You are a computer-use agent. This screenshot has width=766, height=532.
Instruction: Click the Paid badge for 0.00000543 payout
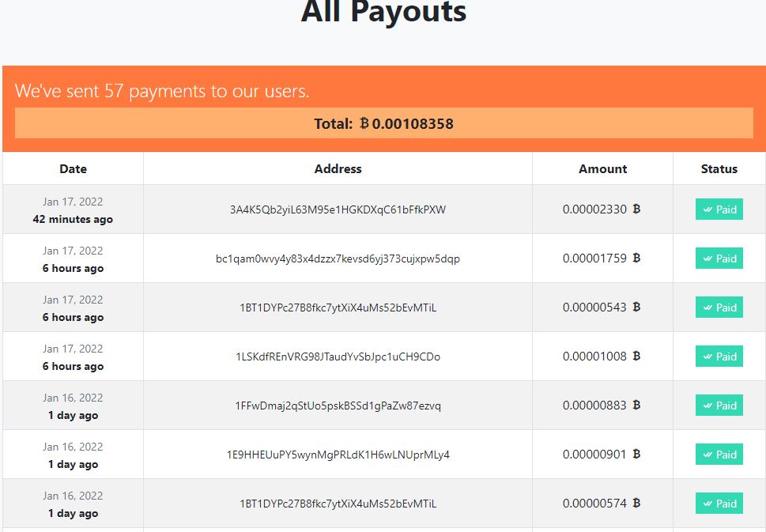click(x=719, y=308)
